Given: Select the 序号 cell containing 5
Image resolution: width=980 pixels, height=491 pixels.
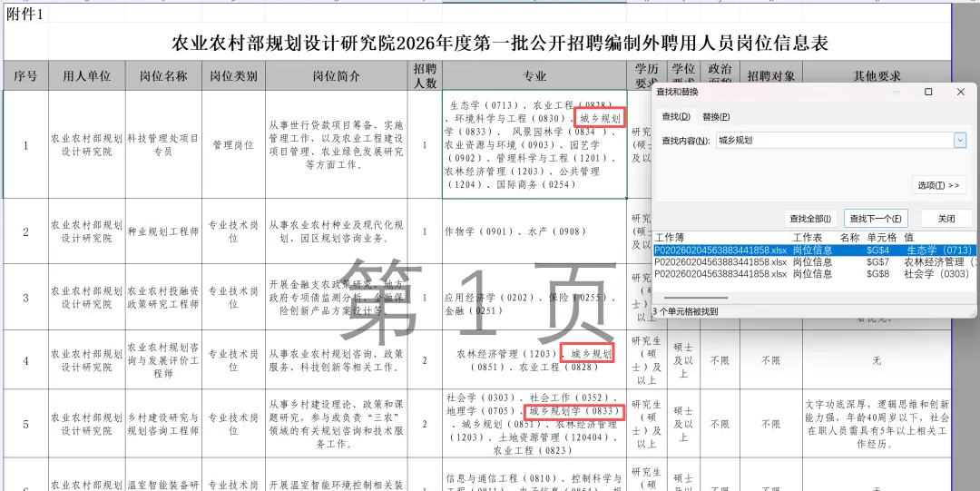Looking at the screenshot, I should (25, 424).
